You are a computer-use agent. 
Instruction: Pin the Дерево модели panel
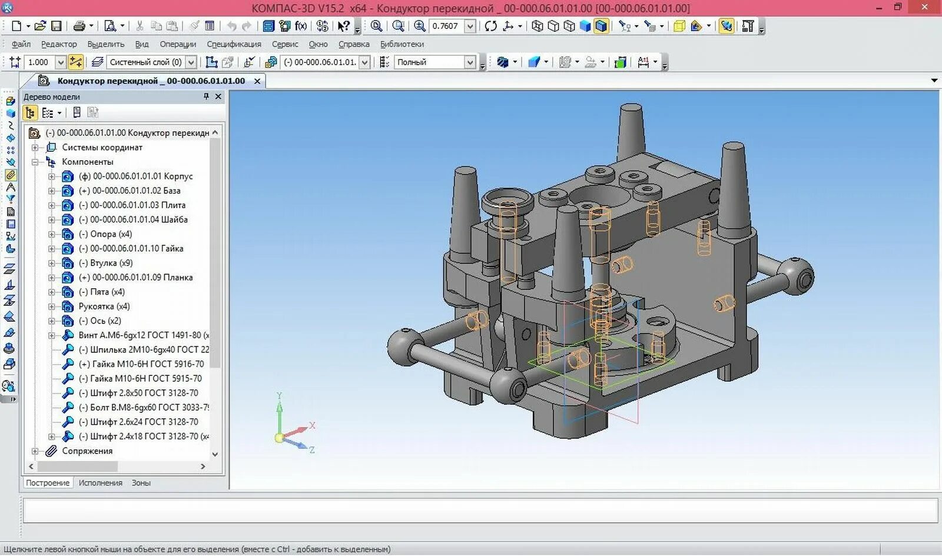click(x=206, y=96)
